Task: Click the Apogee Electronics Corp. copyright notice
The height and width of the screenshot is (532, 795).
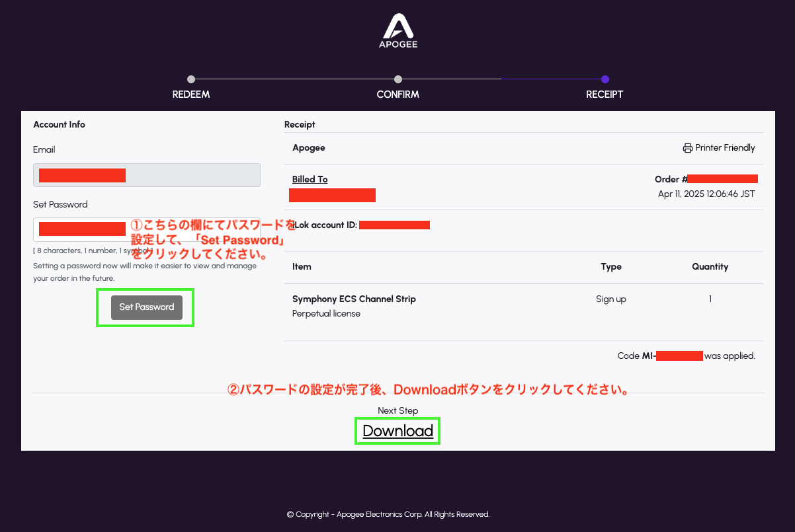Action: click(x=388, y=514)
